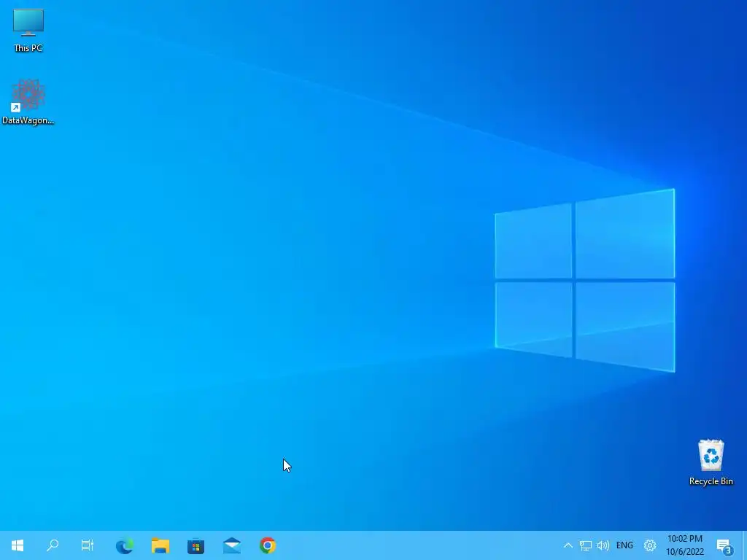The height and width of the screenshot is (560, 747).
Task: Open the Action Center notifications icon
Action: tap(724, 545)
